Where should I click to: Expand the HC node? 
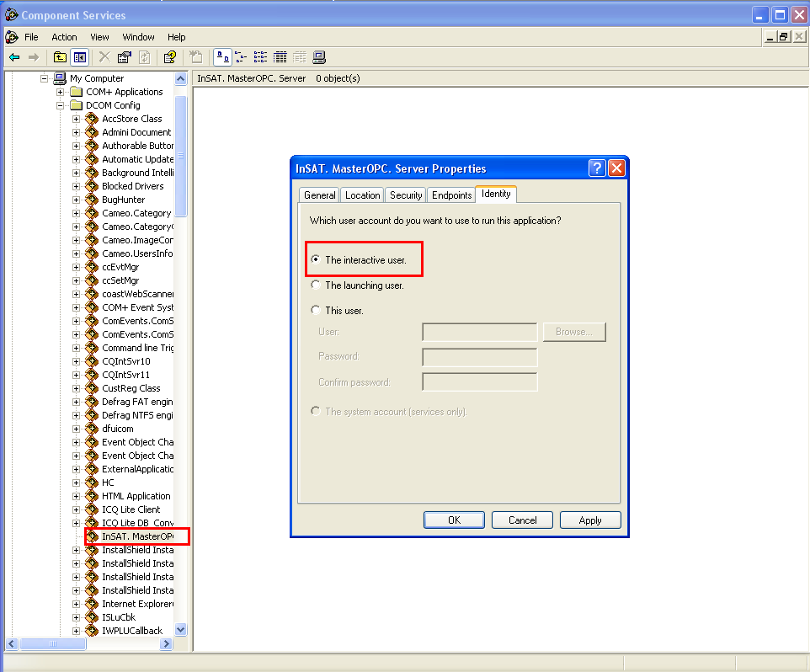coord(77,483)
